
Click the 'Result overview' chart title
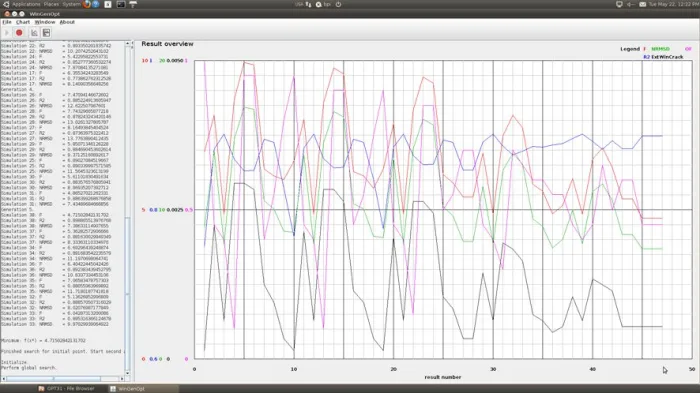pos(167,44)
